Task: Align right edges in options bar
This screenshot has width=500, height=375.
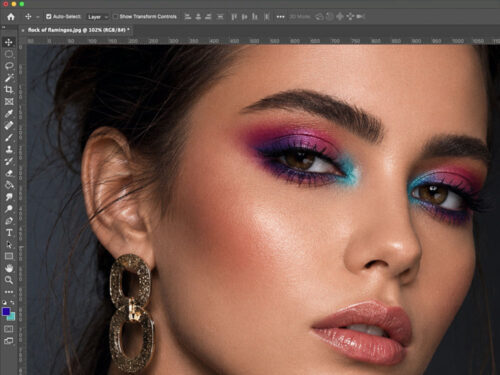Action: click(x=208, y=16)
